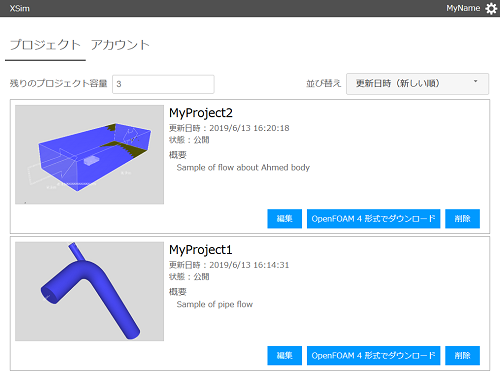Image resolution: width=500 pixels, height=384 pixels.
Task: Click MyProject1 状態：公開 status text
Action: click(x=189, y=277)
